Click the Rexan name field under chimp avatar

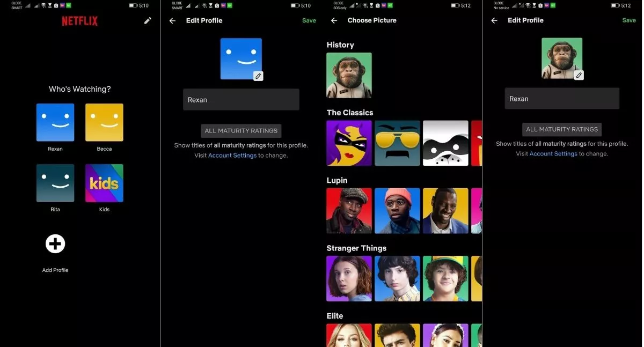tap(562, 99)
